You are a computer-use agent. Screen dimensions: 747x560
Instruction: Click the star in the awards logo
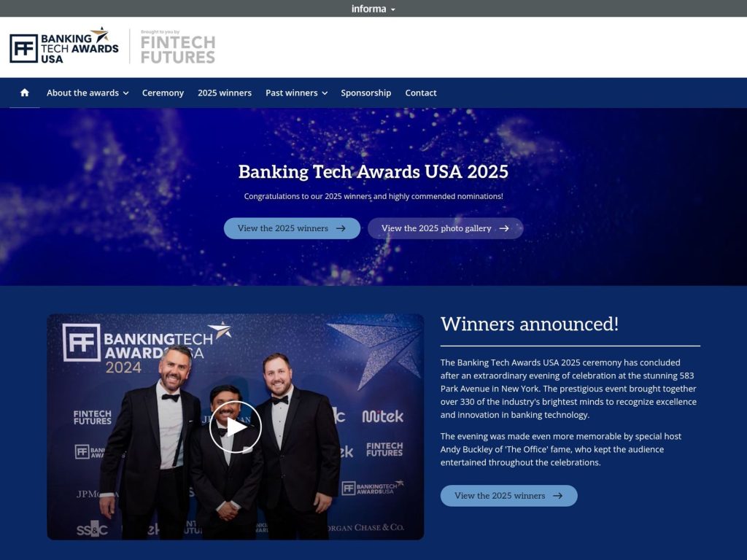click(x=101, y=35)
